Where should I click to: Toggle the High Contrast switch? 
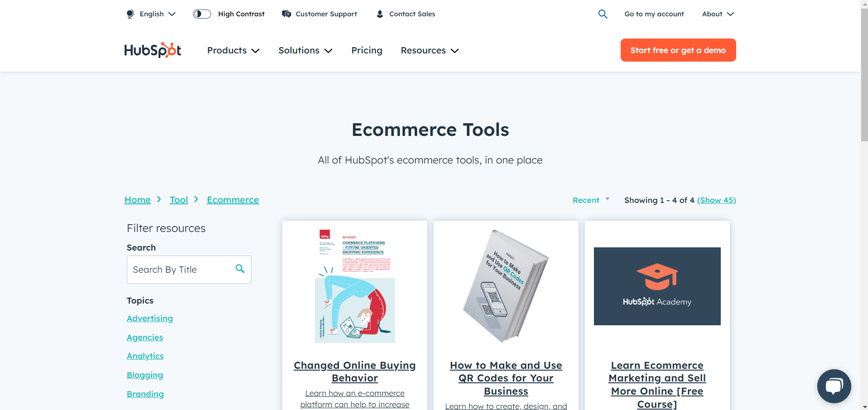(x=202, y=14)
